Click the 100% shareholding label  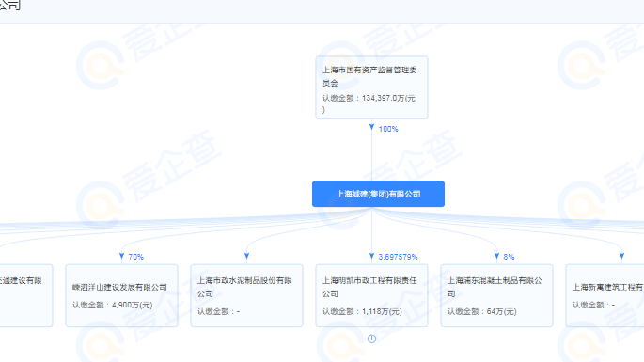coord(388,129)
